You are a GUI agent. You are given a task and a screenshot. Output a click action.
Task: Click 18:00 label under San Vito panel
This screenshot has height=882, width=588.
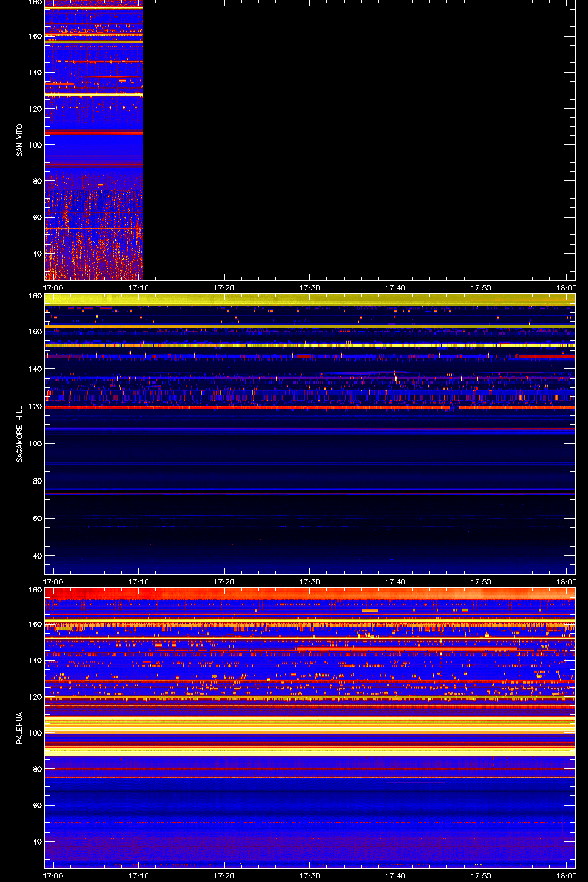[x=566, y=287]
